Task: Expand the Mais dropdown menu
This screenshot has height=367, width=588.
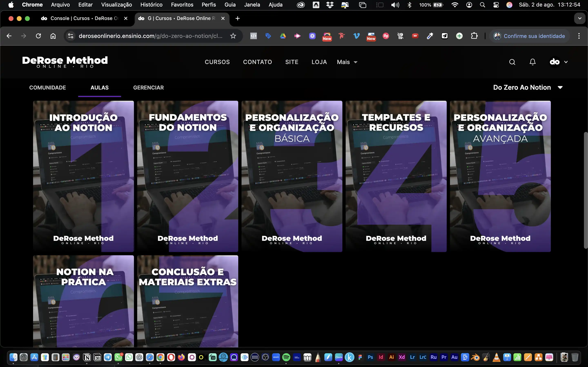Action: [347, 62]
